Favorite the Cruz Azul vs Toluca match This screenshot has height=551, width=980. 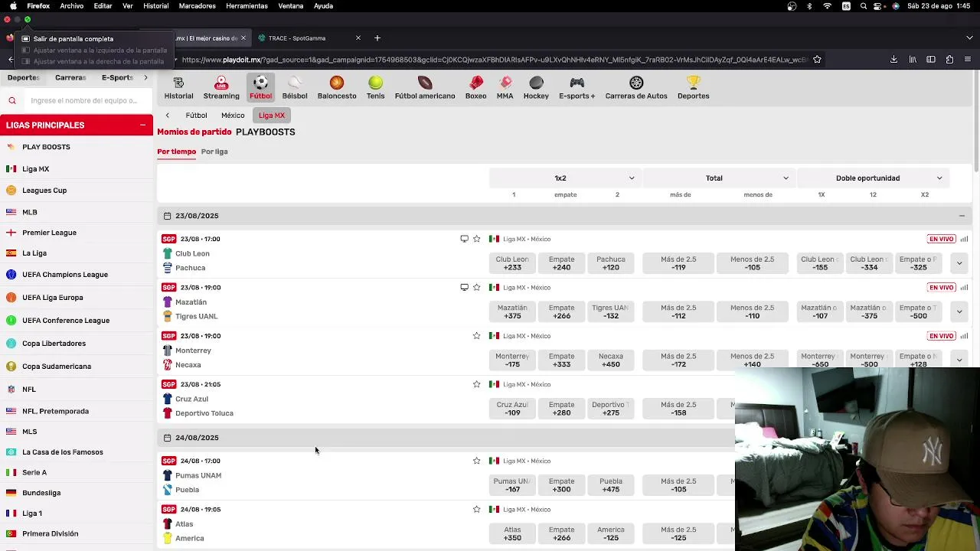[476, 384]
